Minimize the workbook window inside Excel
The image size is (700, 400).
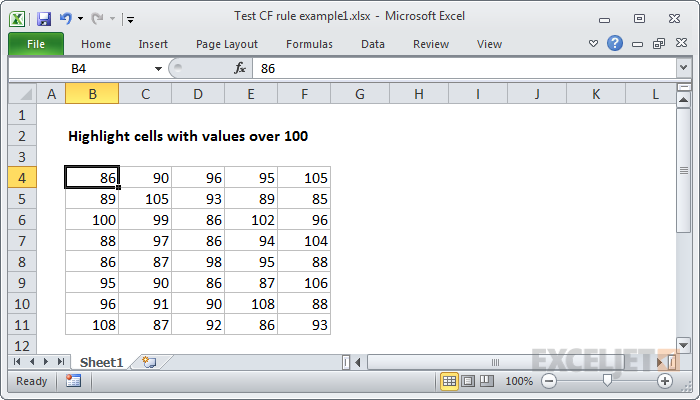tap(638, 44)
